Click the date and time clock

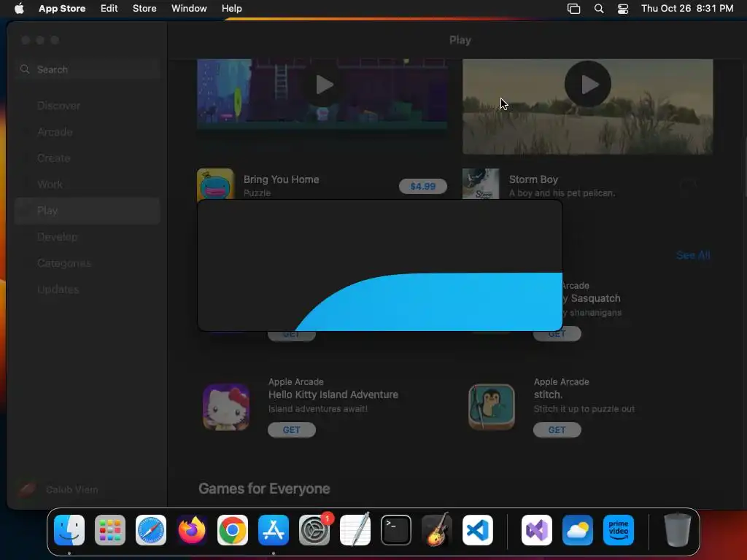[x=687, y=9]
